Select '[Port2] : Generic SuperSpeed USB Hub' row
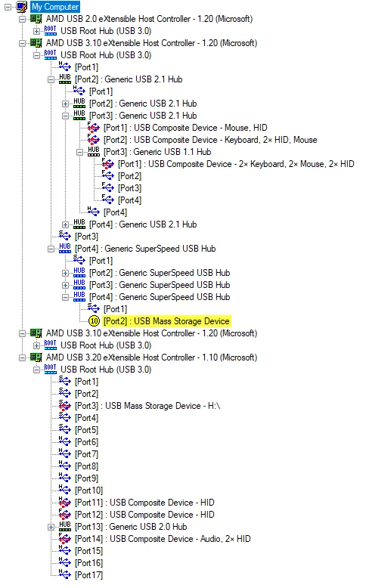This screenshot has height=588, width=369. (160, 273)
